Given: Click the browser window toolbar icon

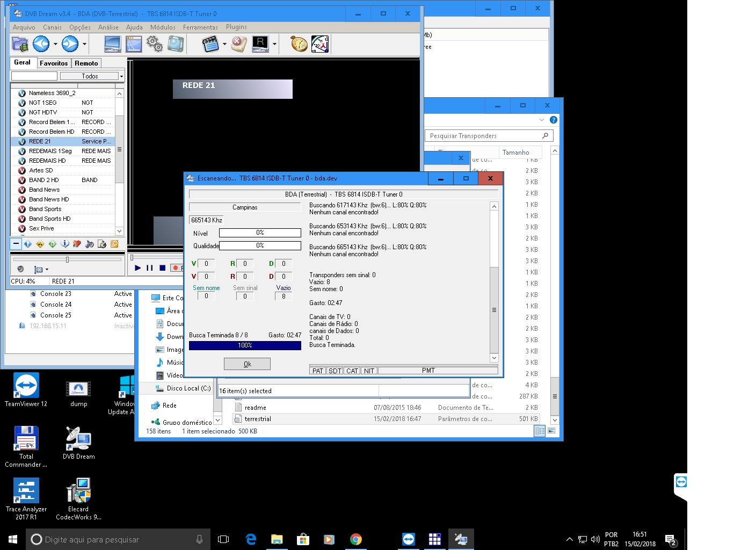Looking at the screenshot, I should pos(134,44).
